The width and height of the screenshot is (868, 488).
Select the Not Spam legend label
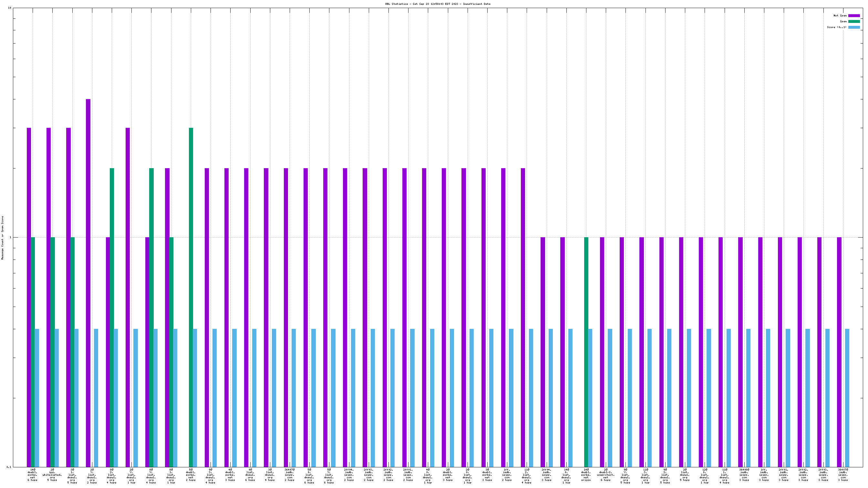click(840, 15)
